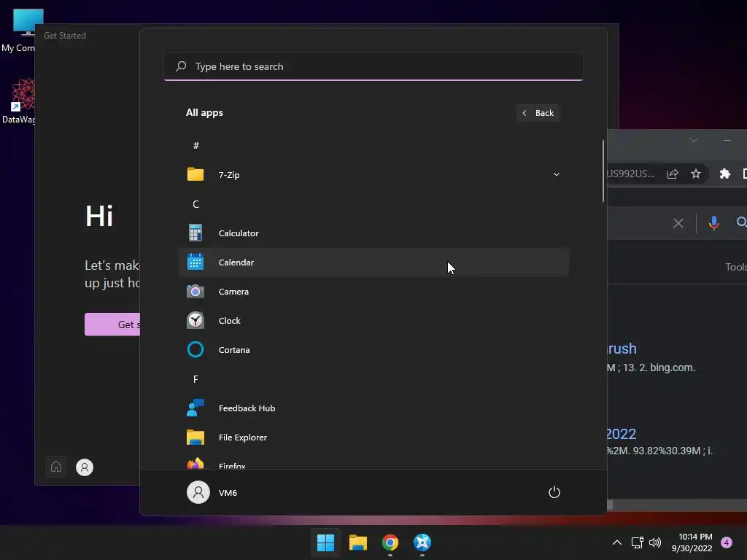Launch the Camera app
The height and width of the screenshot is (560, 747).
373,292
